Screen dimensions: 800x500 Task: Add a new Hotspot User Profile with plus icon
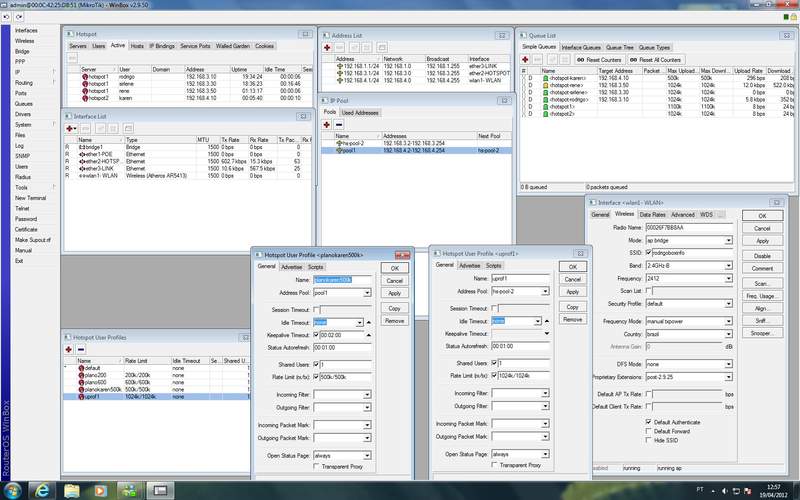[x=69, y=349]
